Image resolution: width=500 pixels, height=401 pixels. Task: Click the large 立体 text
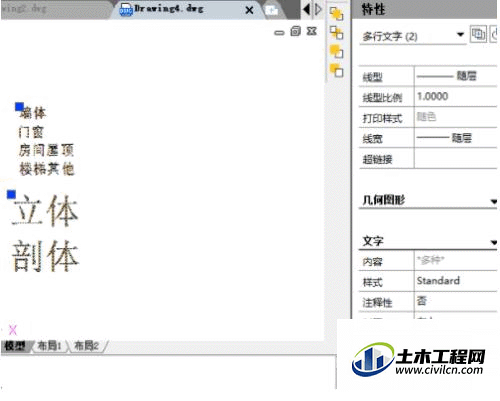tap(45, 211)
